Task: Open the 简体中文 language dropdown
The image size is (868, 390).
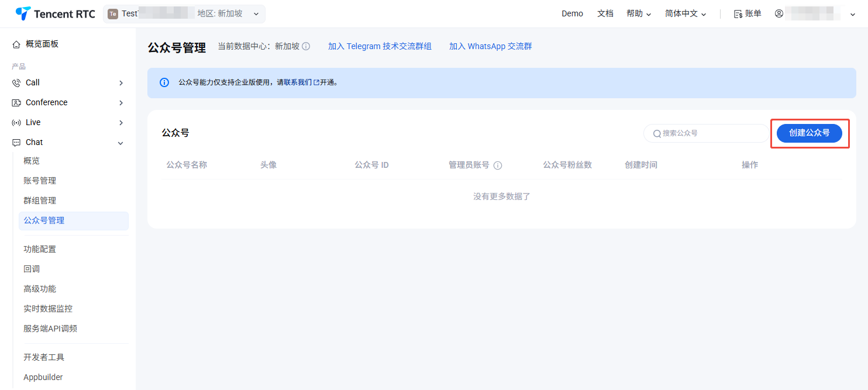Action: [686, 13]
